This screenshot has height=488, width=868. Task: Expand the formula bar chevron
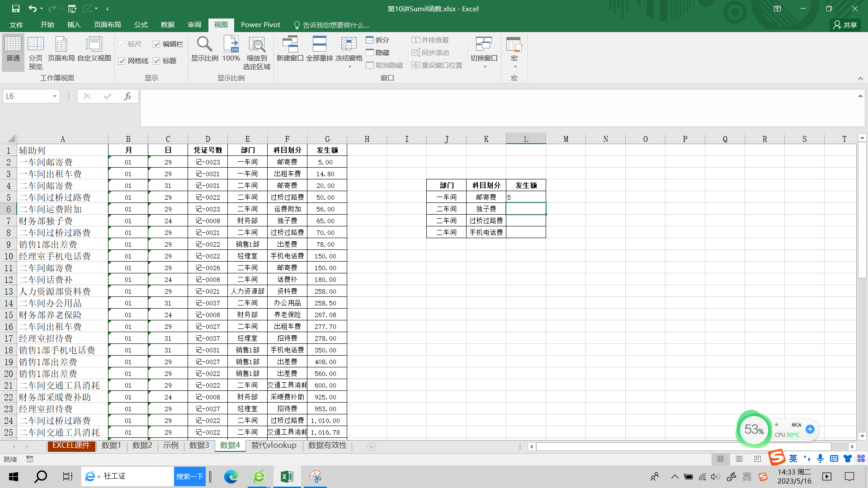(860, 96)
